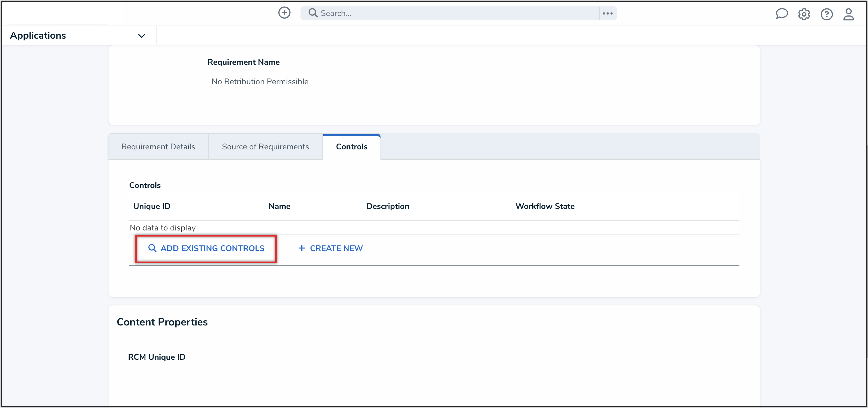
Task: Select the Controls tab
Action: (x=351, y=146)
